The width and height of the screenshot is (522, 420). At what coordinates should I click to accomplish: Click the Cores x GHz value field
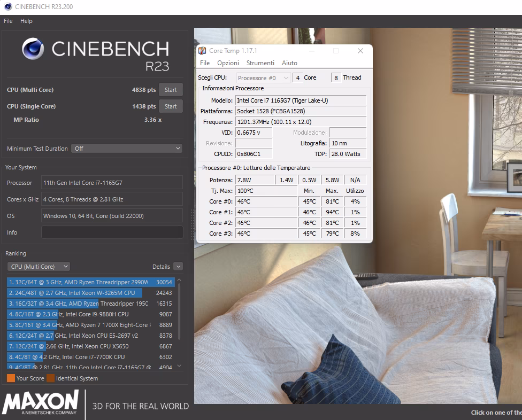(x=112, y=199)
